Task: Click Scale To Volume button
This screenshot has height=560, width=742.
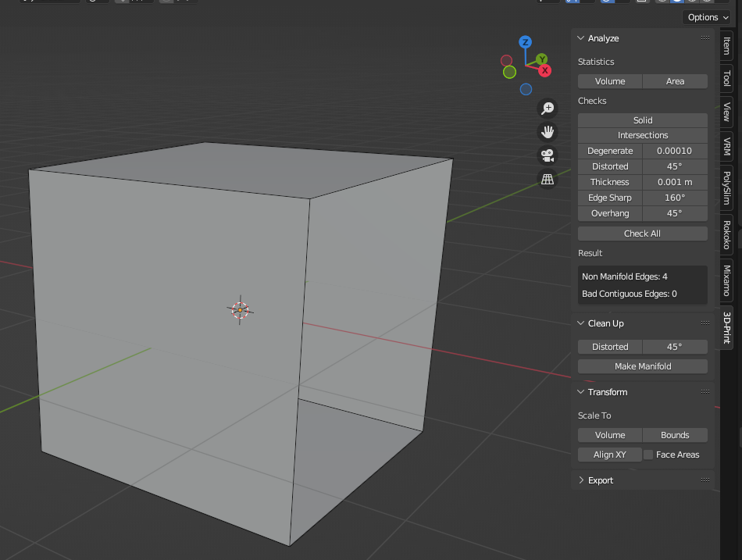Action: [x=610, y=435]
